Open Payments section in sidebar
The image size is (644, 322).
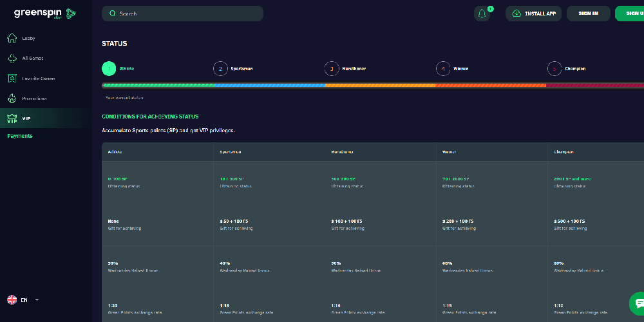(20, 136)
